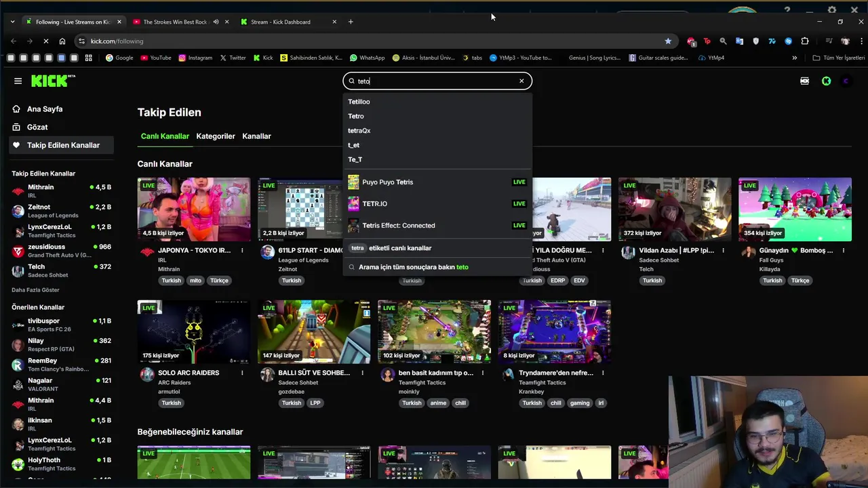Open Instagram bookmark
Screen dimensions: 868x488
coord(195,58)
